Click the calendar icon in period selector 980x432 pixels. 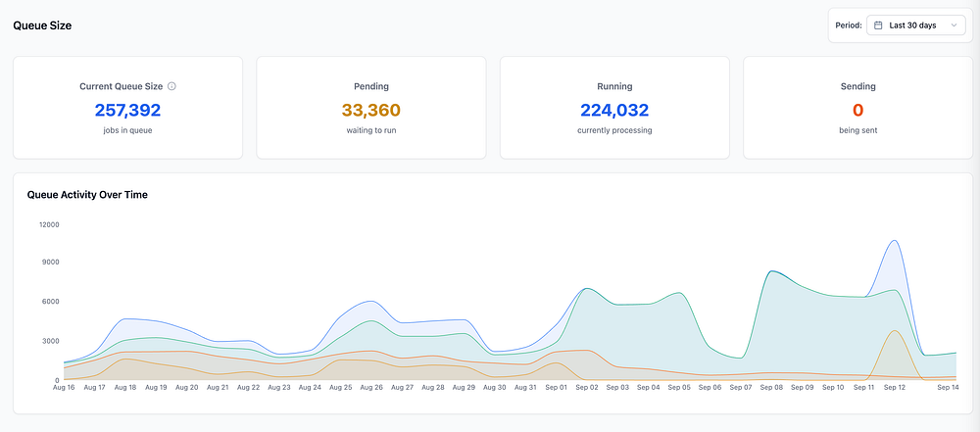point(878,25)
